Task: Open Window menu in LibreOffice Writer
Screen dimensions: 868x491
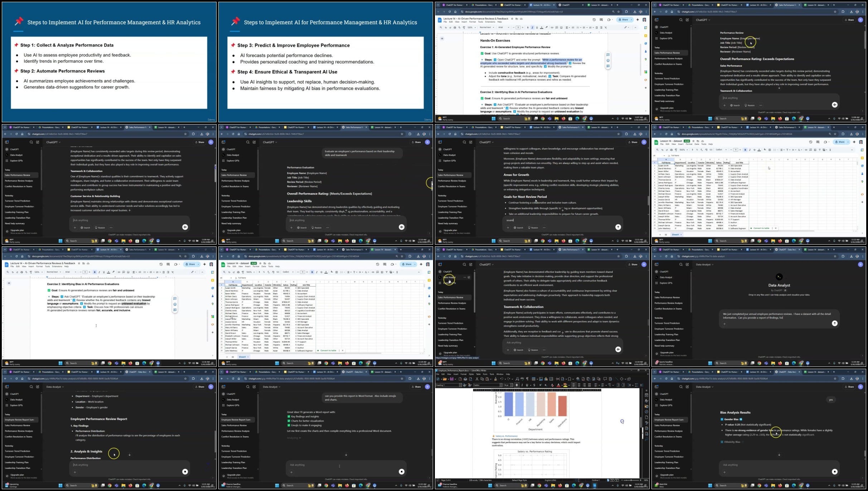Action: (500, 374)
